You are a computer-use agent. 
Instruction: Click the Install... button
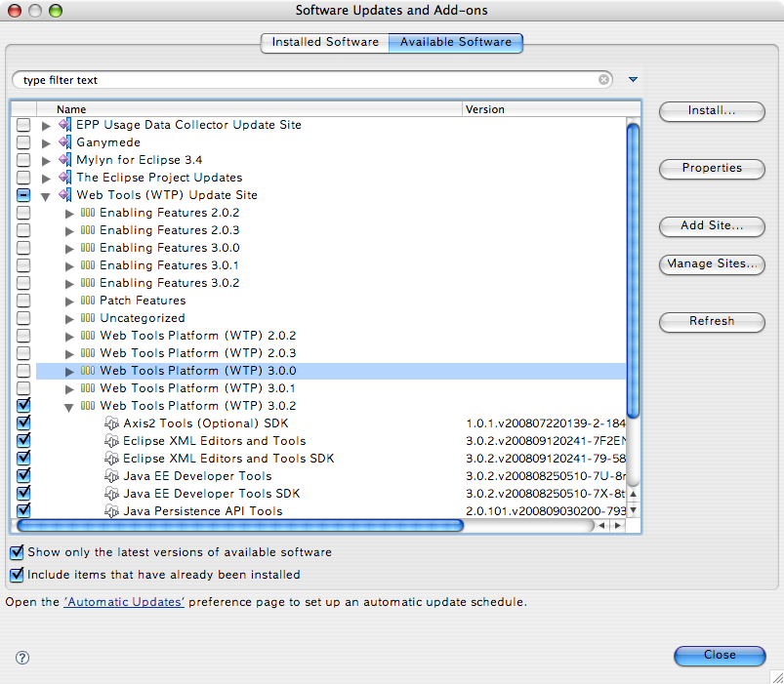[712, 111]
